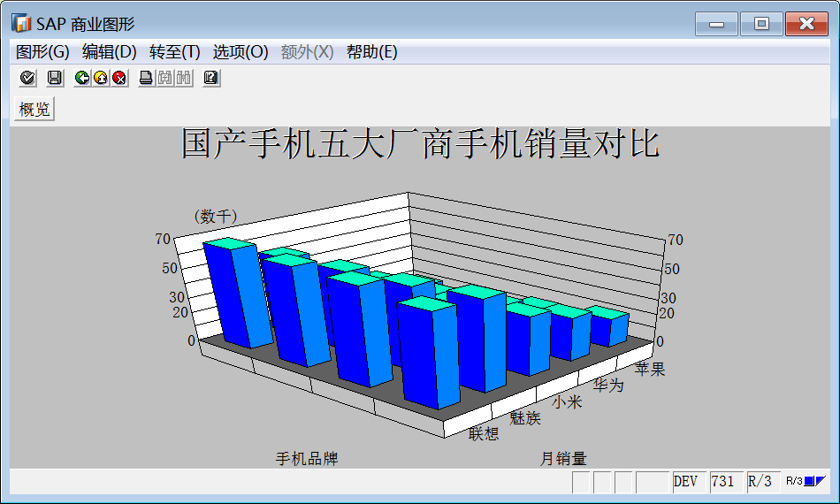This screenshot has height=504, width=840.
Task: Cancel using the red X icon
Action: click(119, 78)
